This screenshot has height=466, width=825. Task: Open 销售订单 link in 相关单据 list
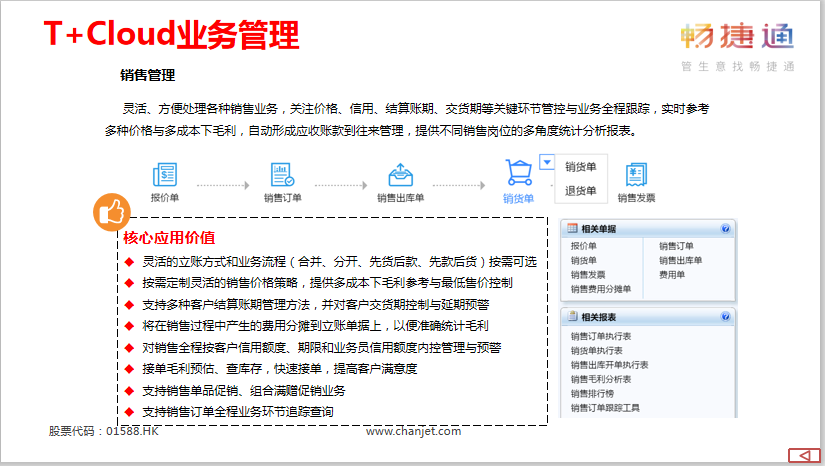pos(676,246)
